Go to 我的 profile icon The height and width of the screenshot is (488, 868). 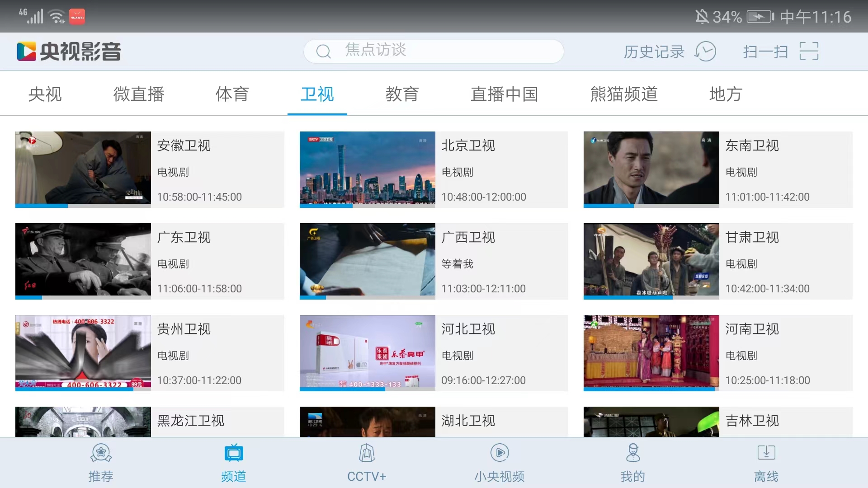[x=633, y=453]
